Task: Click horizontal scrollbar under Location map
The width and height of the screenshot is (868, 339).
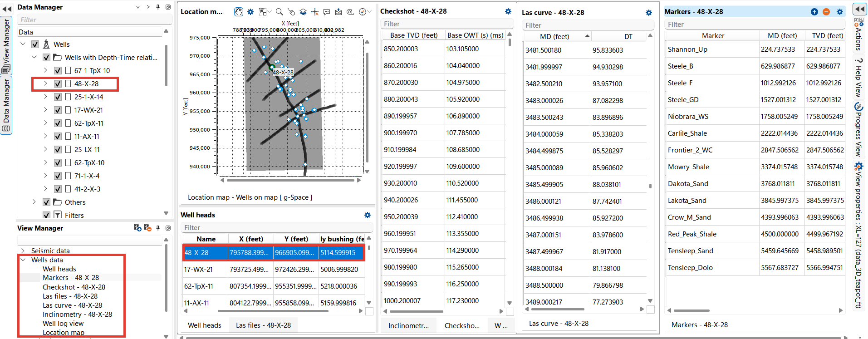Action: pos(290,180)
